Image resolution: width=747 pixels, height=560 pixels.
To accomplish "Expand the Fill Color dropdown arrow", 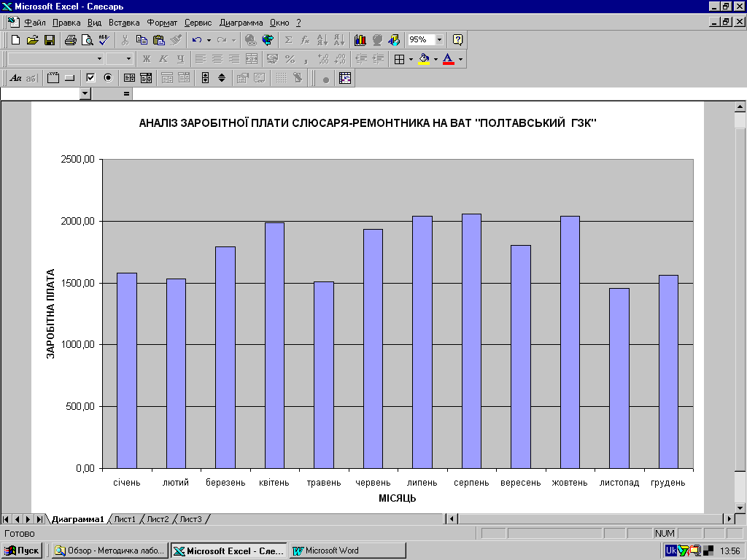I will (x=436, y=59).
